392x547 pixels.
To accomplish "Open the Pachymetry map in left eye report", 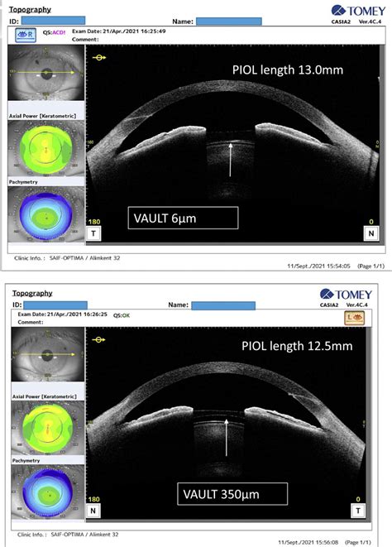I will point(48,492).
